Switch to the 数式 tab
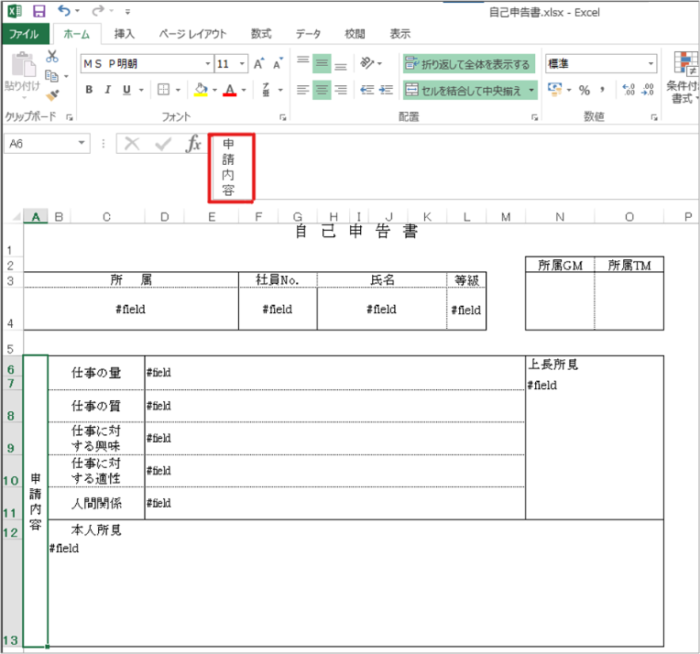 (x=261, y=34)
